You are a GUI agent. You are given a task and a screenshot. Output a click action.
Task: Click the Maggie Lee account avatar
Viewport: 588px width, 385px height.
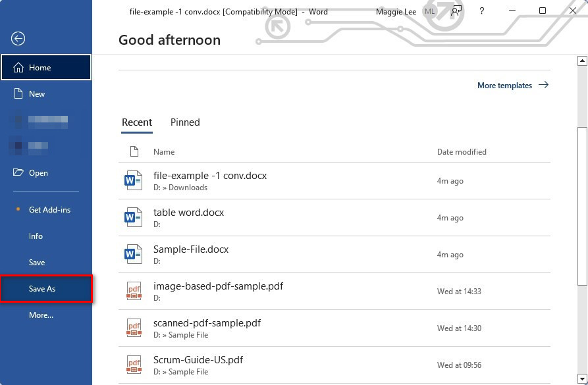430,11
